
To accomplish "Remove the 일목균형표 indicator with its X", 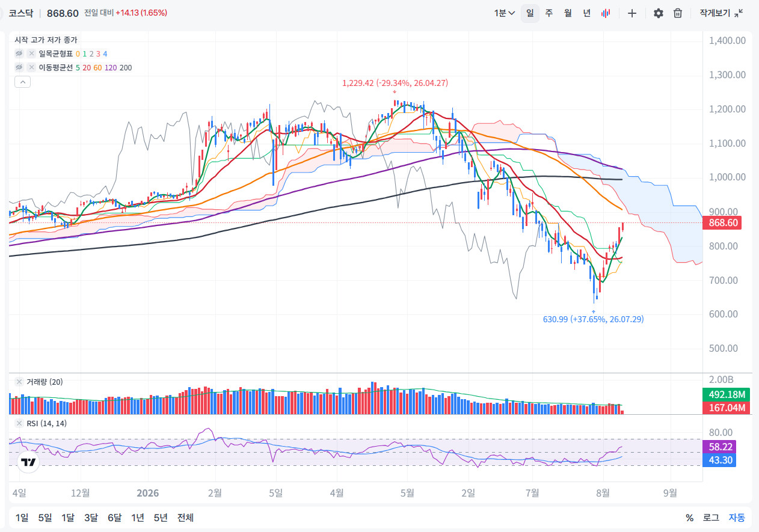I will [31, 54].
